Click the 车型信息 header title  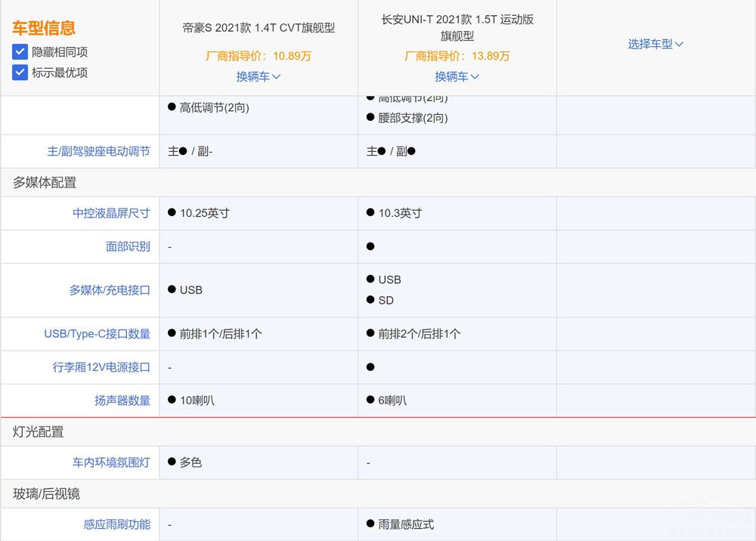click(38, 29)
